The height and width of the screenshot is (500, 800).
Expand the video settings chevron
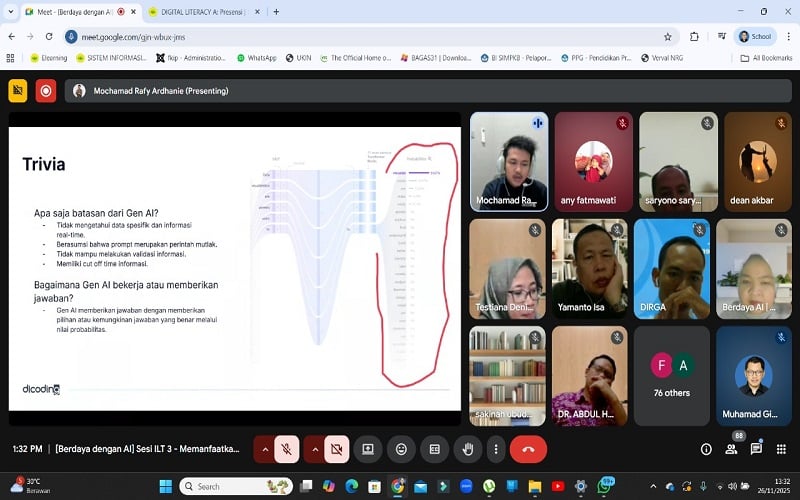pyautogui.click(x=315, y=449)
